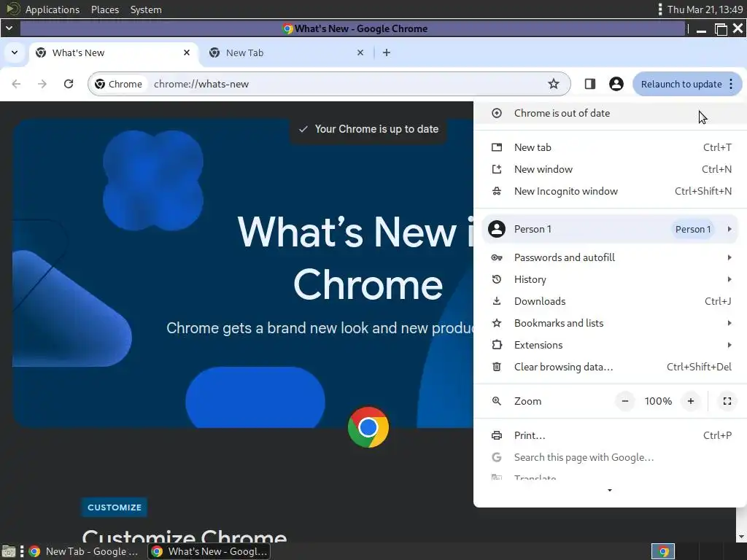Screen dimensions: 747x560
Task: Enter fullscreen mode via the zoom row icon
Action: [727, 402]
